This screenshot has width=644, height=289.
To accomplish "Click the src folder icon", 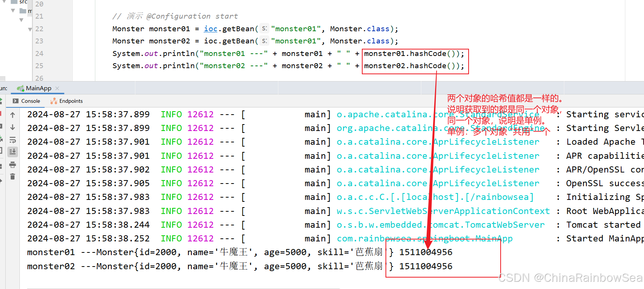I will click(x=14, y=2).
